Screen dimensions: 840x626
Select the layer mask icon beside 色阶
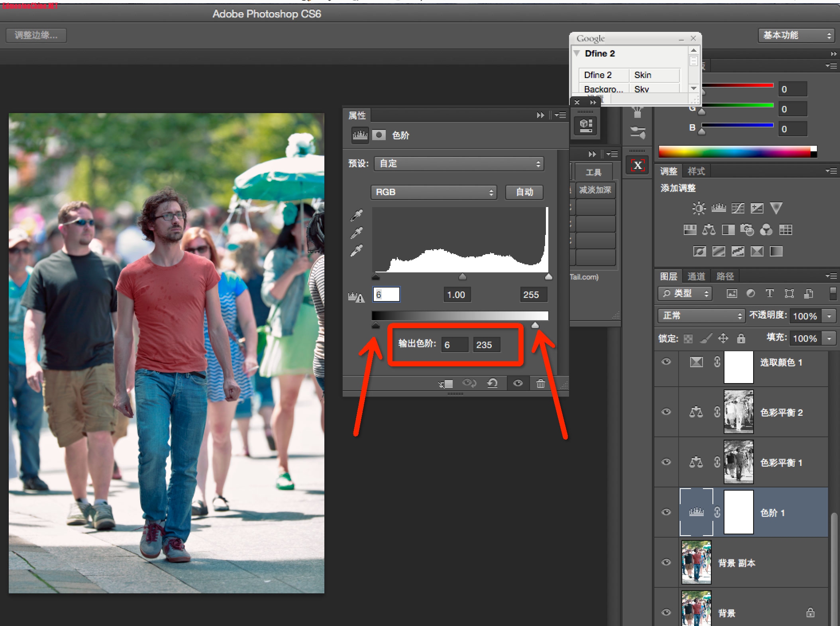pyautogui.click(x=379, y=135)
